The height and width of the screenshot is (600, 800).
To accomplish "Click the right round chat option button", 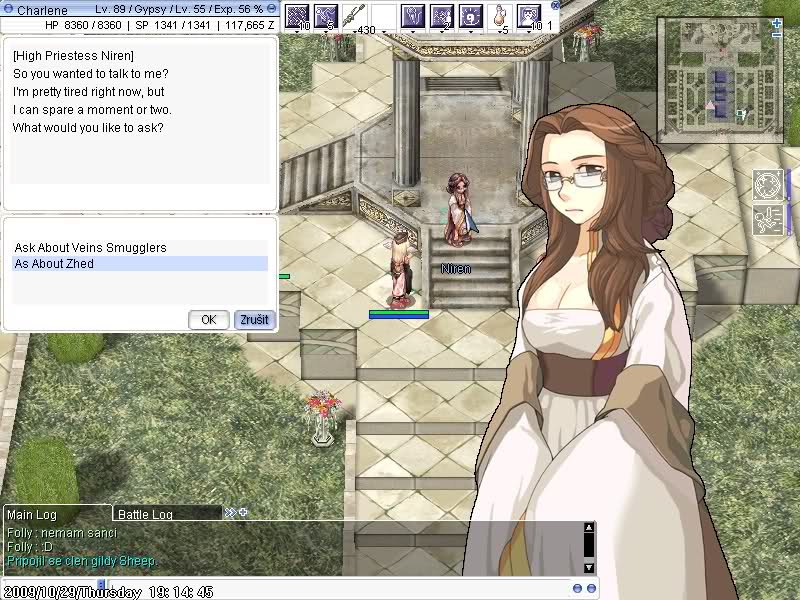I will click(x=591, y=588).
